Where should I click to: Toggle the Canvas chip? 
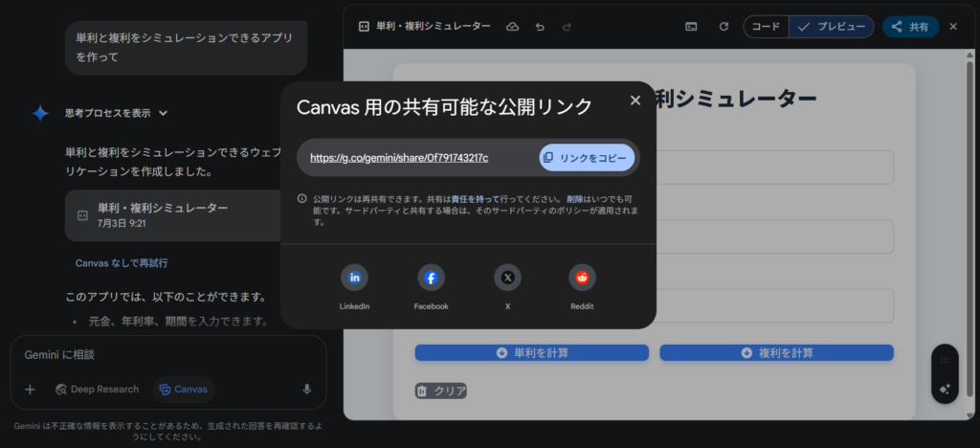[x=184, y=390]
